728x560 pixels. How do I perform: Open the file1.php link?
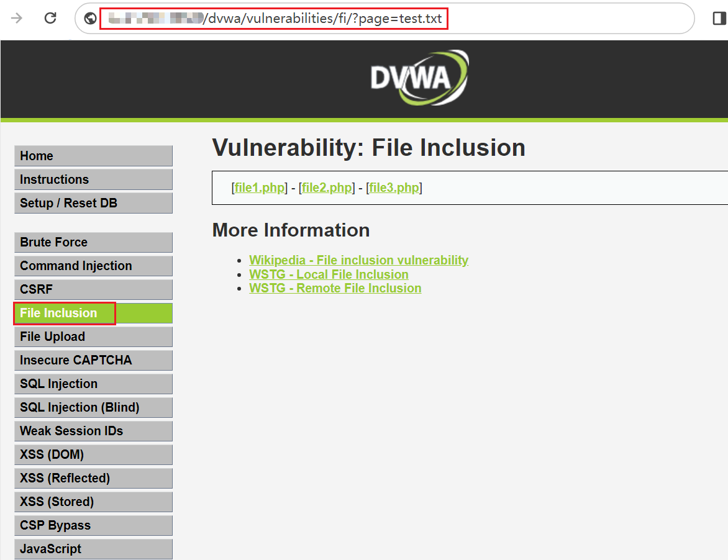coord(260,188)
